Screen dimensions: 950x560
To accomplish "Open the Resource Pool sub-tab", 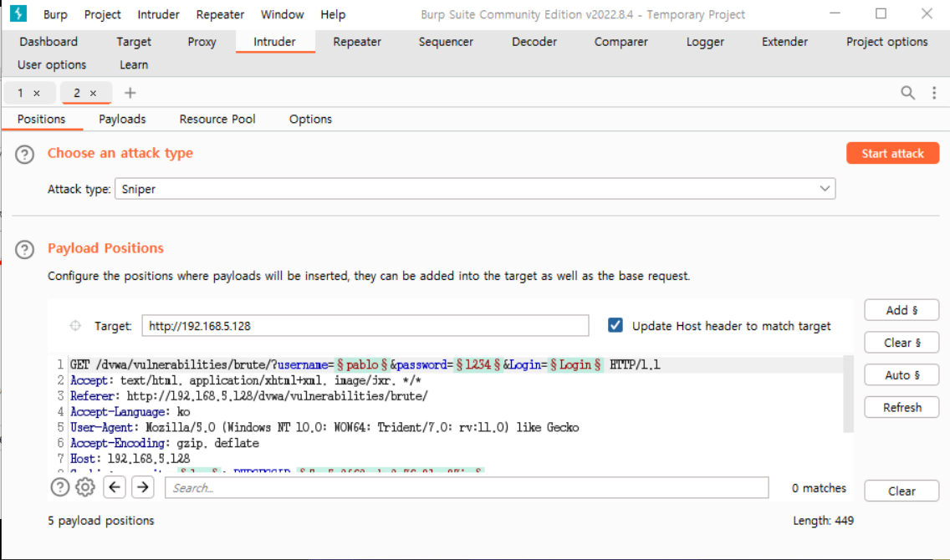I will pyautogui.click(x=217, y=120).
